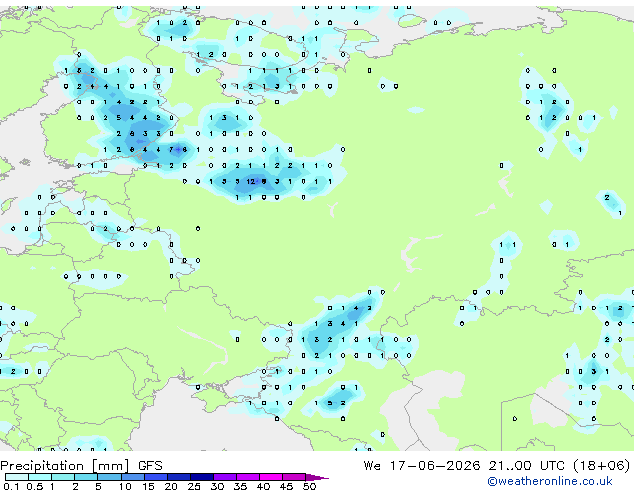Pick the 30–35 mm purple legend swatch
The width and height of the screenshot is (634, 490).
pos(225,477)
